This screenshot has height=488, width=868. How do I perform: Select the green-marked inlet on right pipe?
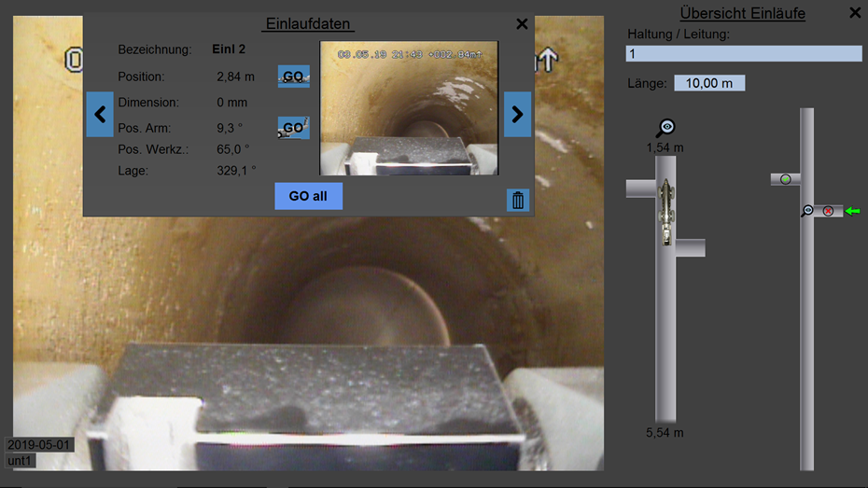click(786, 179)
